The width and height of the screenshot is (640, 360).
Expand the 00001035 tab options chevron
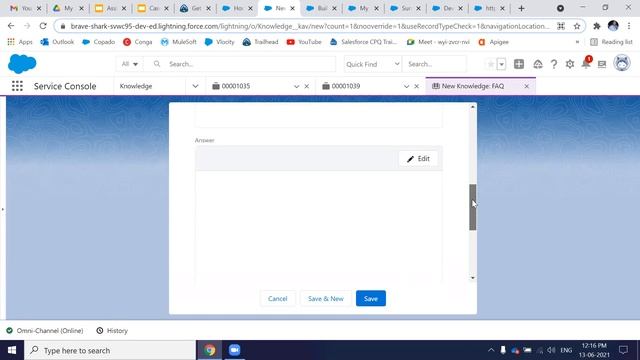click(296, 87)
